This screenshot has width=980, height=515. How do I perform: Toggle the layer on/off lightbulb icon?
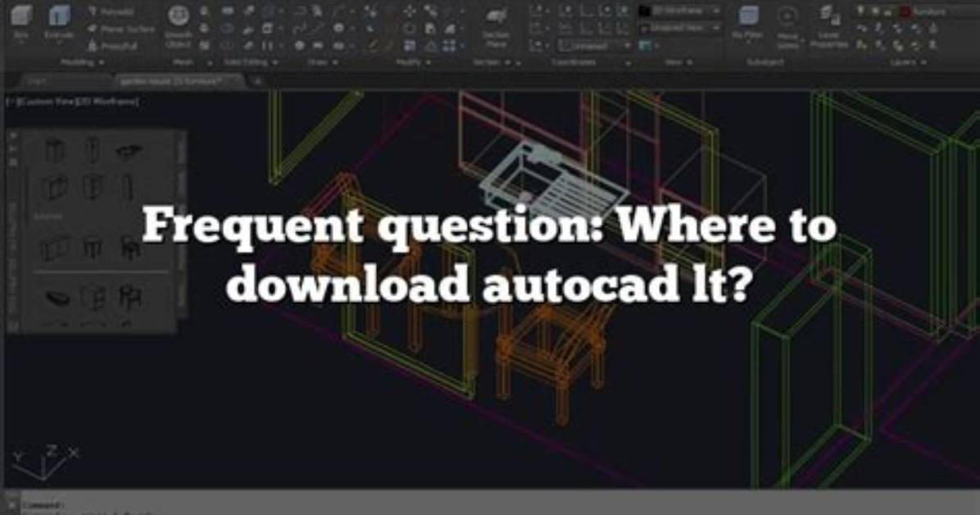(x=860, y=11)
